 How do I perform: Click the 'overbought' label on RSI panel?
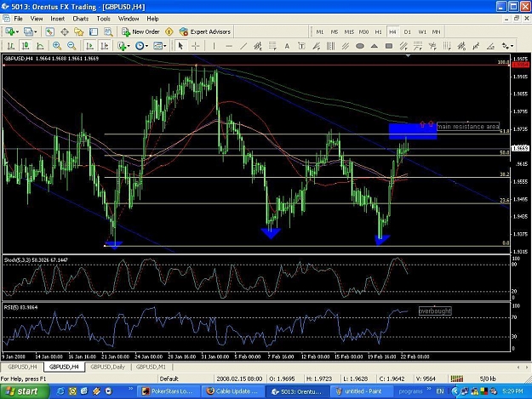coord(435,311)
